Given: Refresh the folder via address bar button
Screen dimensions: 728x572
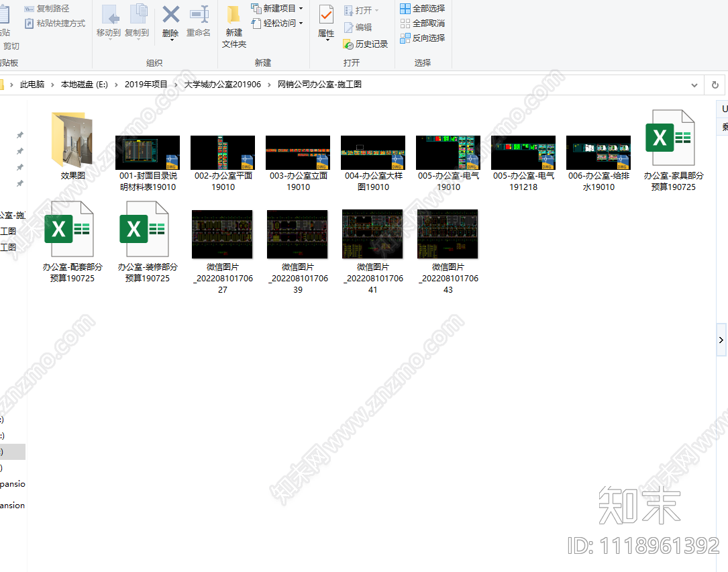Looking at the screenshot, I should click(715, 85).
